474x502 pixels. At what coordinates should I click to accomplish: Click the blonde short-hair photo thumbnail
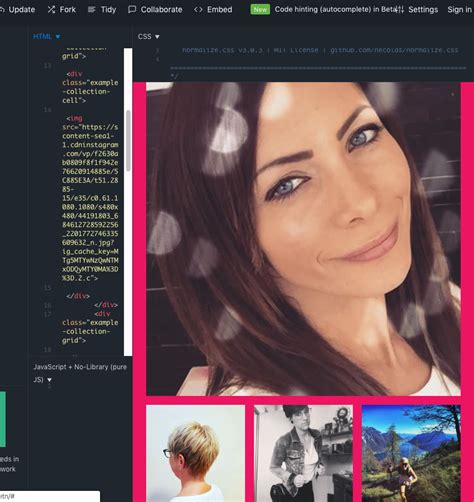(x=195, y=453)
